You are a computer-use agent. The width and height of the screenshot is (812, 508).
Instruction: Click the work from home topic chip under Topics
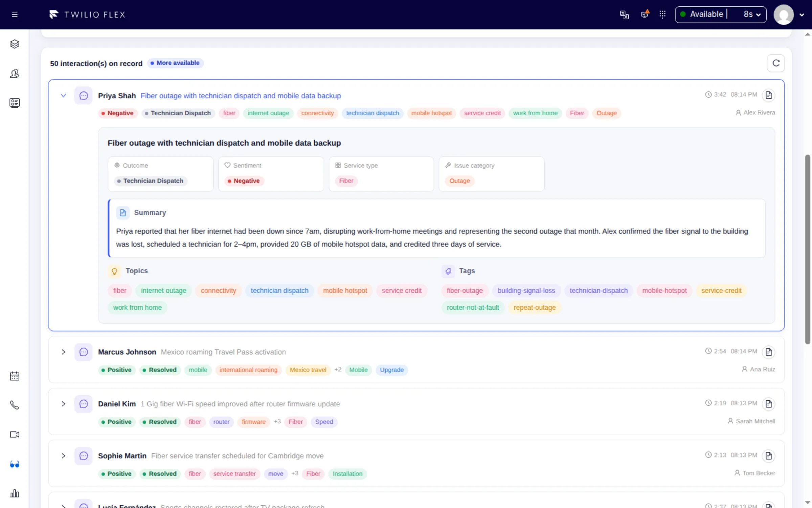(x=137, y=308)
